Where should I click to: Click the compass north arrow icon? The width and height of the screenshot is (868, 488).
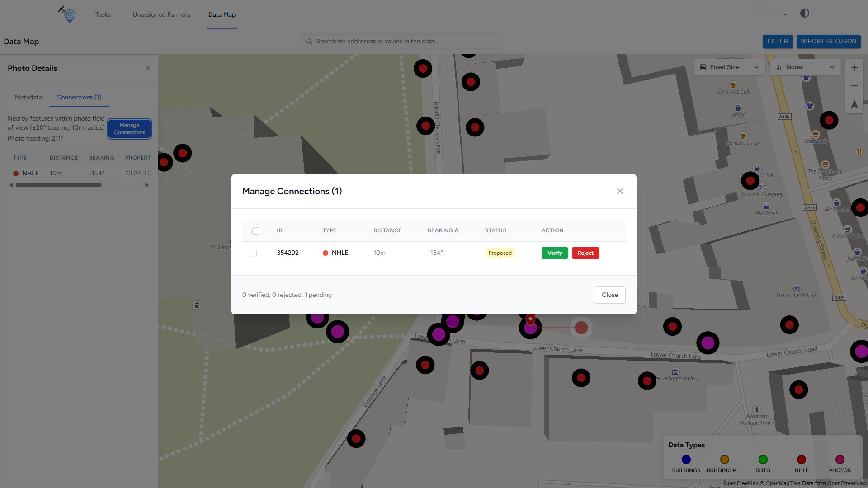(854, 104)
